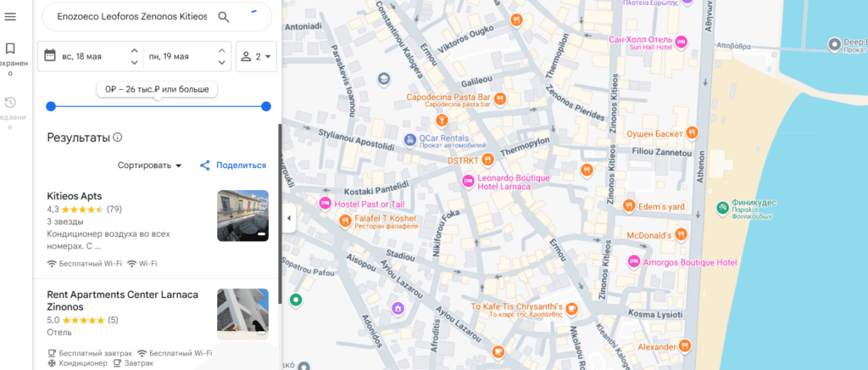Click the Kitieos Apts (79) reviews rating
The image size is (868, 370).
pyautogui.click(x=85, y=210)
